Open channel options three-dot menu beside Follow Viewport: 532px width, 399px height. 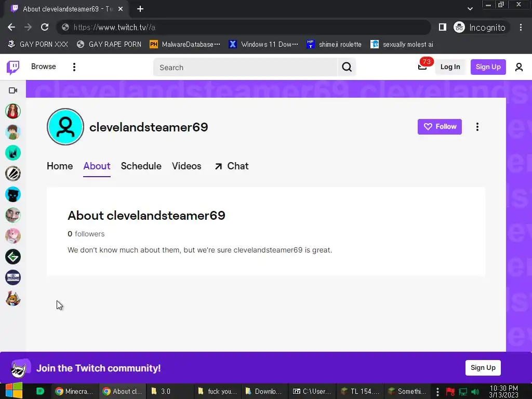tap(477, 127)
